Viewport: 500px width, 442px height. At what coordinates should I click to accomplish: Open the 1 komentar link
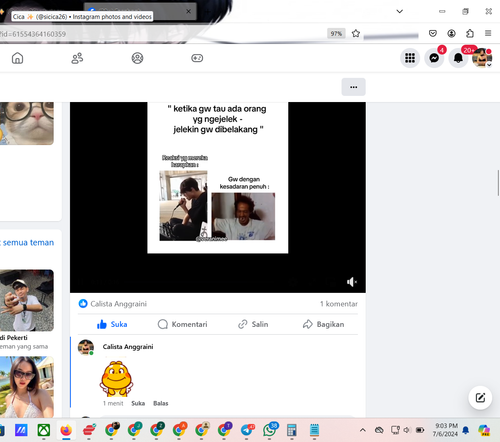339,304
